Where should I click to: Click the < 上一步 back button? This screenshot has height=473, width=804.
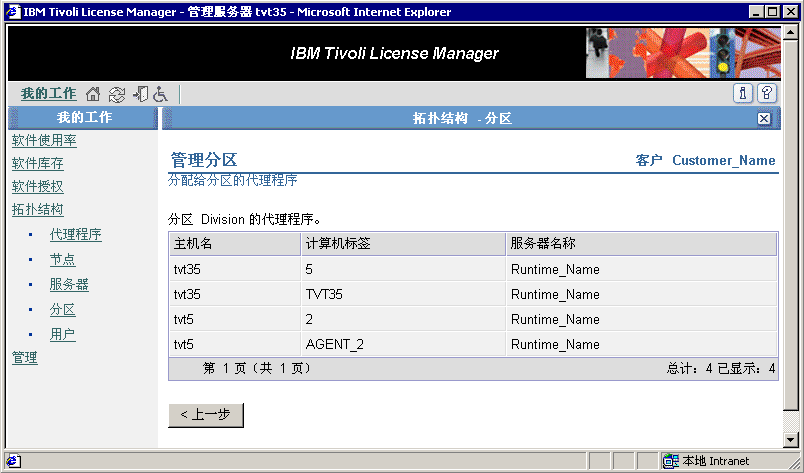point(206,415)
